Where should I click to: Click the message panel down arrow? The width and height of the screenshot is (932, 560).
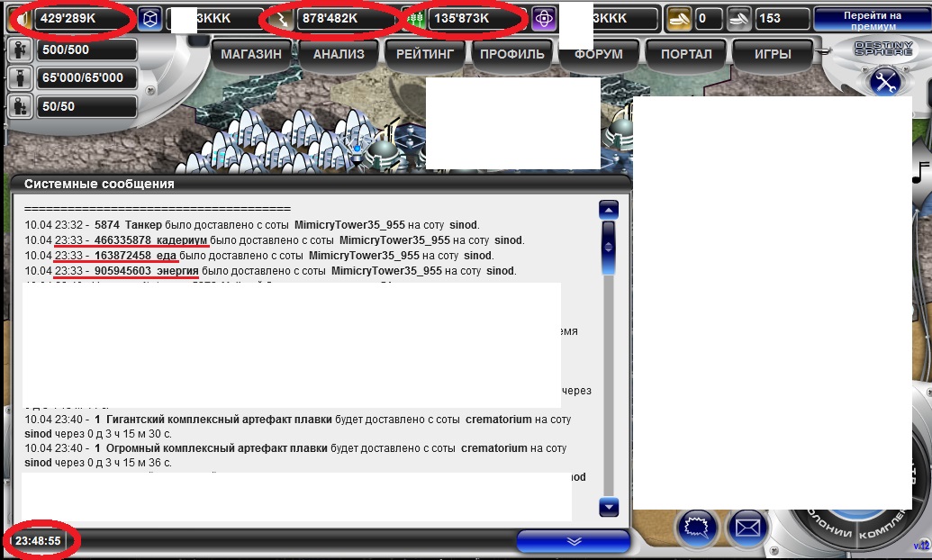(x=609, y=507)
